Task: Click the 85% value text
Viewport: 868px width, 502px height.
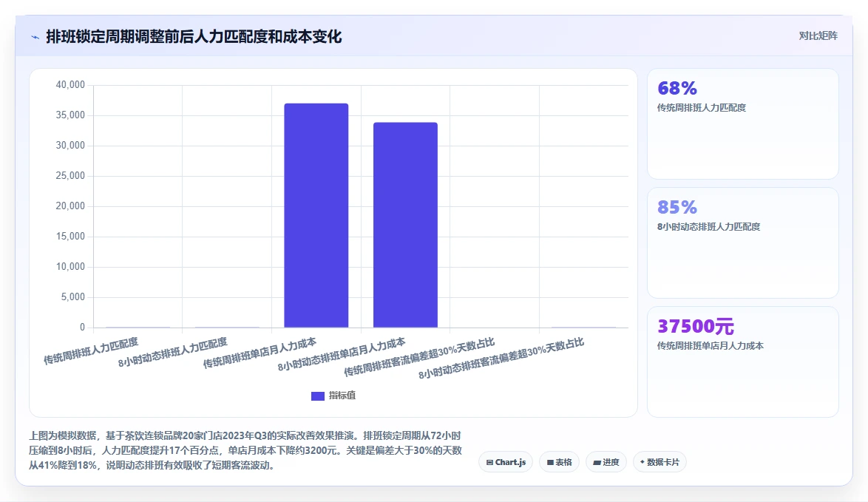Action: 677,207
